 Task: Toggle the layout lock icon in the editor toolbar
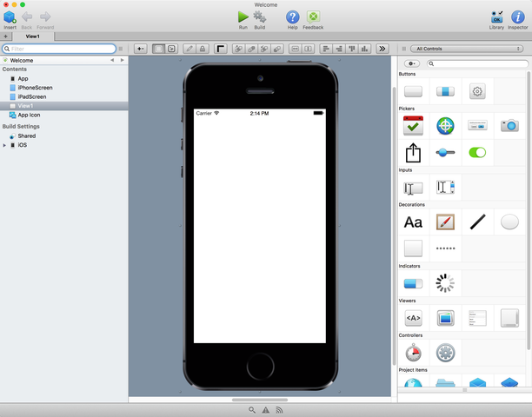(x=203, y=49)
